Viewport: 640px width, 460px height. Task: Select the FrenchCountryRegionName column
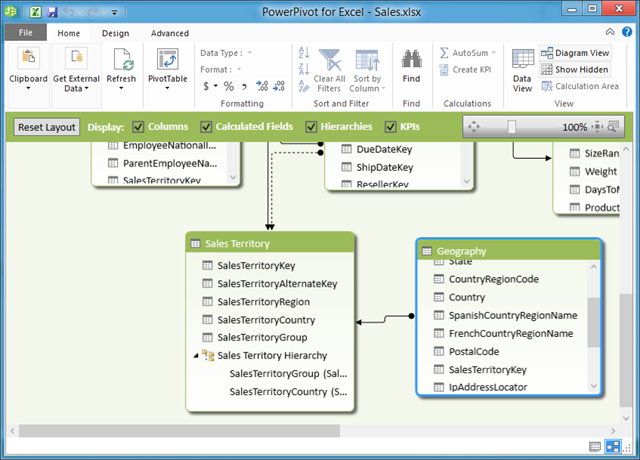[x=504, y=333]
